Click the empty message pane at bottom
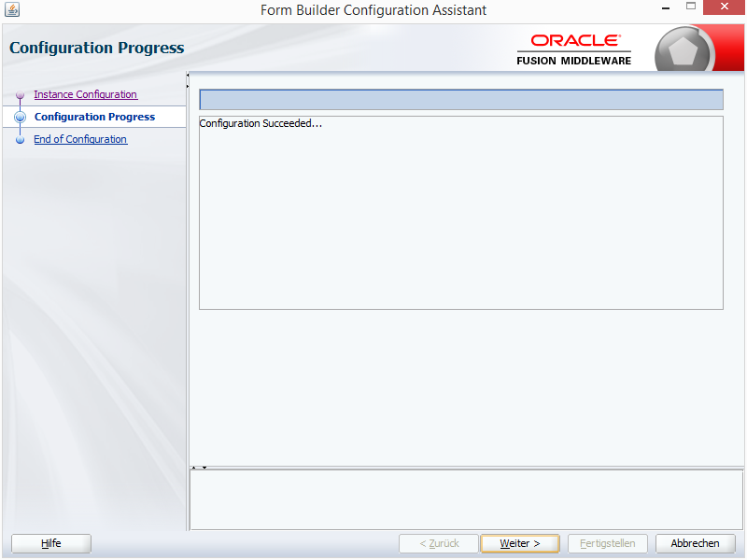Viewport: 747px width, 560px height. coord(466,499)
